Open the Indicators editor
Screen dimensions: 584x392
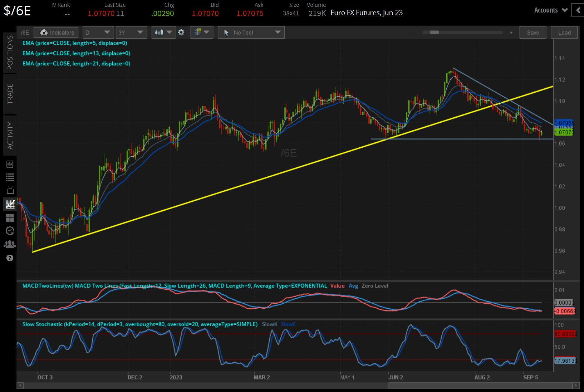[x=56, y=32]
